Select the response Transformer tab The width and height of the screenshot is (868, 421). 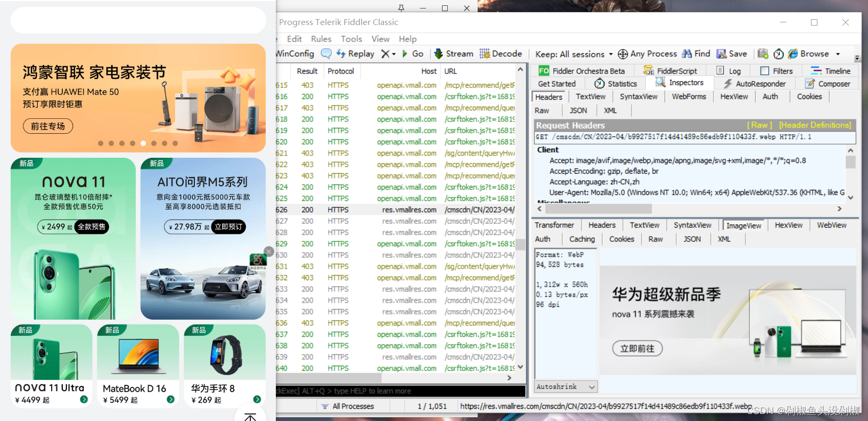(x=554, y=225)
